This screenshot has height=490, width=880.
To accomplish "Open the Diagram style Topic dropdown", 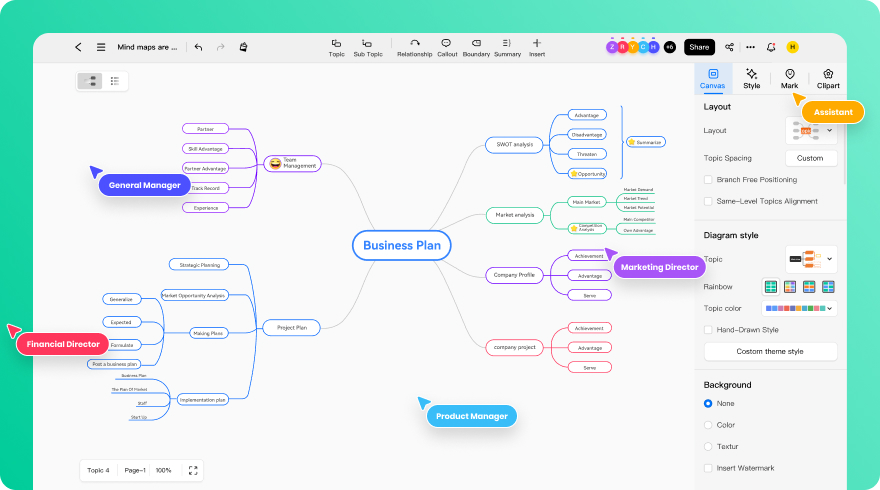I will click(811, 259).
